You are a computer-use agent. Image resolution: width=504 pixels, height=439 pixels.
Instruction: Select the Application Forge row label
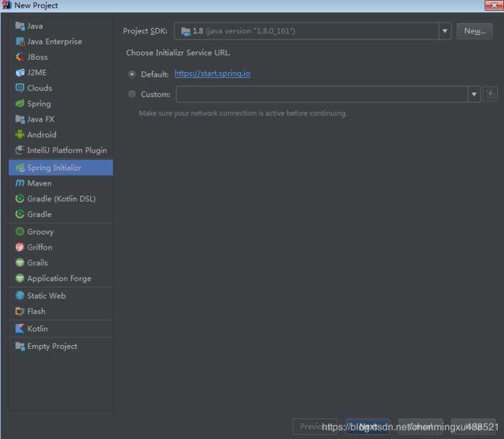point(59,278)
